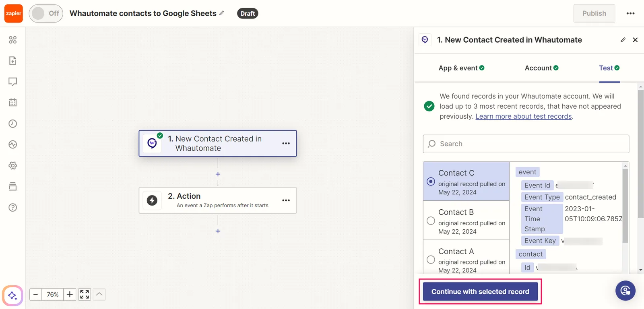This screenshot has width=644, height=309.
Task: Click the record Search field
Action: (526, 144)
